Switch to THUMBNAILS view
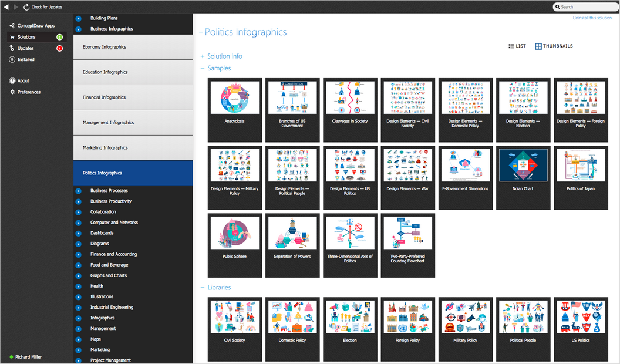Viewport: 620px width, 364px height. [554, 46]
